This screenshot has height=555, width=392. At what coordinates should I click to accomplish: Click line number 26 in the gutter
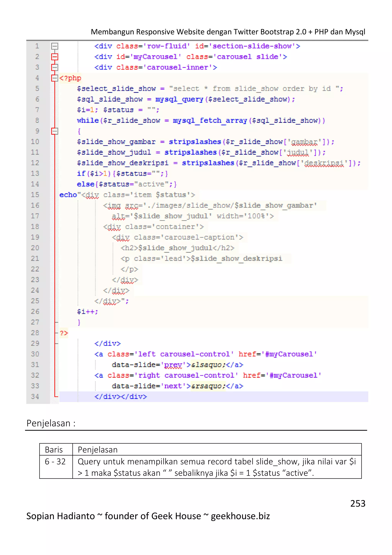(35, 311)
